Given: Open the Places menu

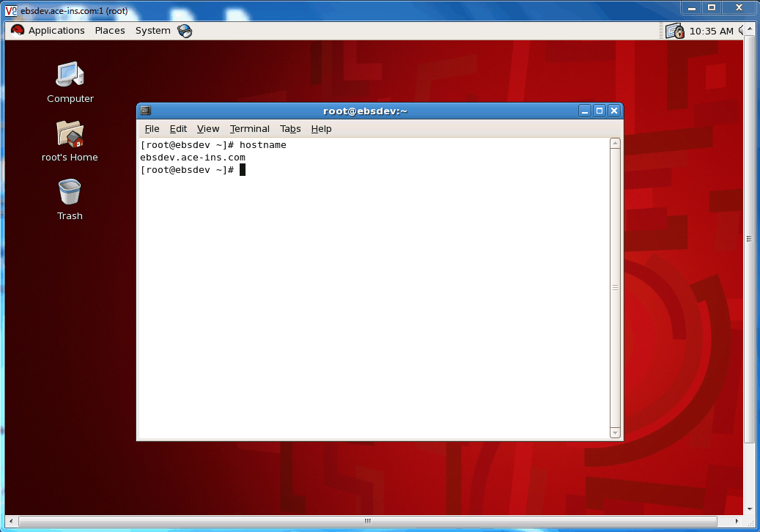Looking at the screenshot, I should pyautogui.click(x=110, y=31).
